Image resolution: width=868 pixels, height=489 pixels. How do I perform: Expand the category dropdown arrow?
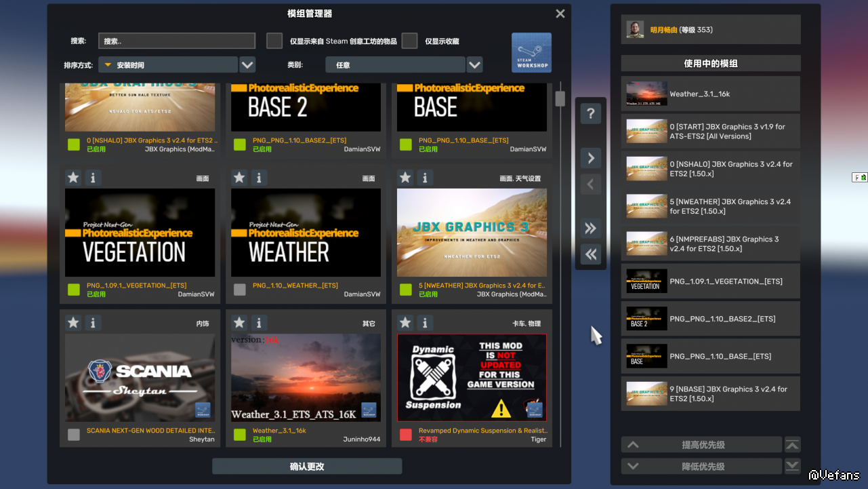474,65
